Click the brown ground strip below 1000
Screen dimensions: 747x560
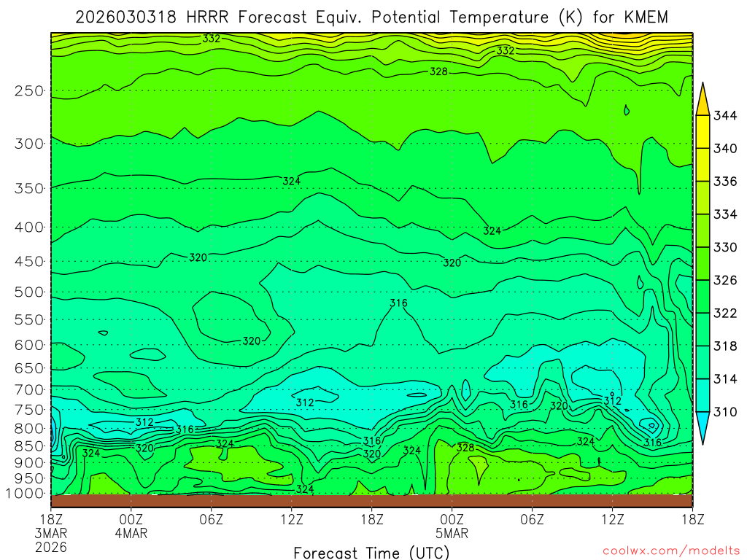[371, 501]
